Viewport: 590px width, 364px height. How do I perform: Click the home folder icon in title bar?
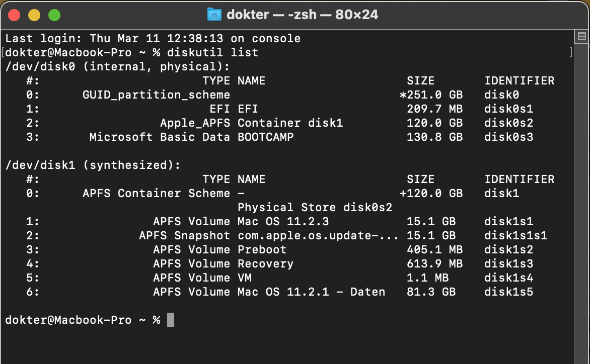click(214, 15)
